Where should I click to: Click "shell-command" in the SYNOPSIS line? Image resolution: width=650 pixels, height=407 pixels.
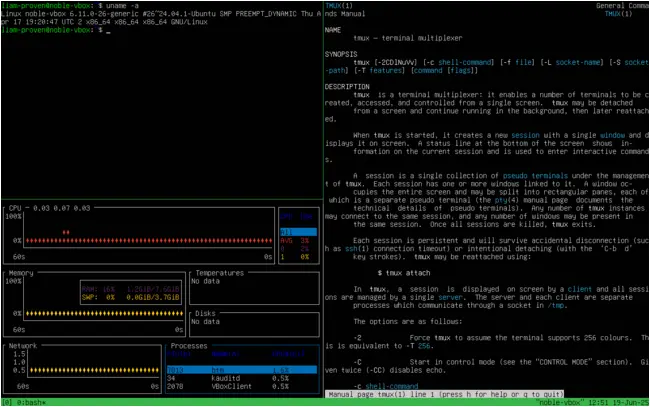pos(466,63)
